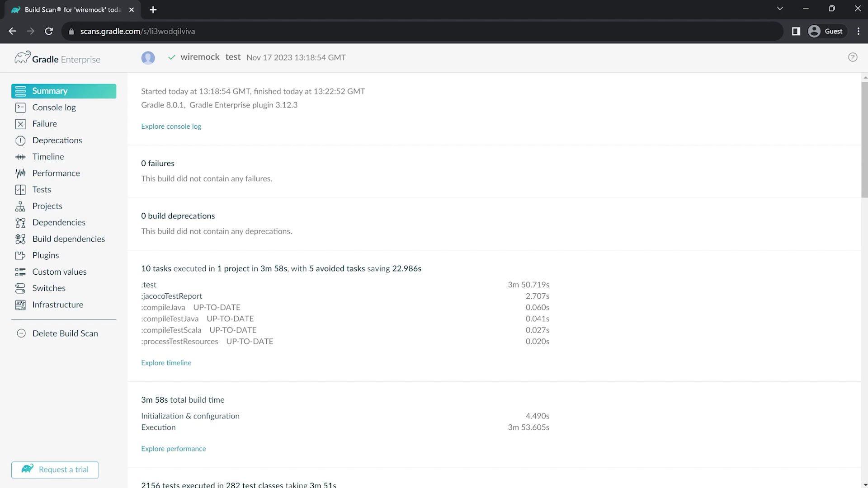Click Delete Build Scan
The width and height of the screenshot is (868, 488).
65,333
